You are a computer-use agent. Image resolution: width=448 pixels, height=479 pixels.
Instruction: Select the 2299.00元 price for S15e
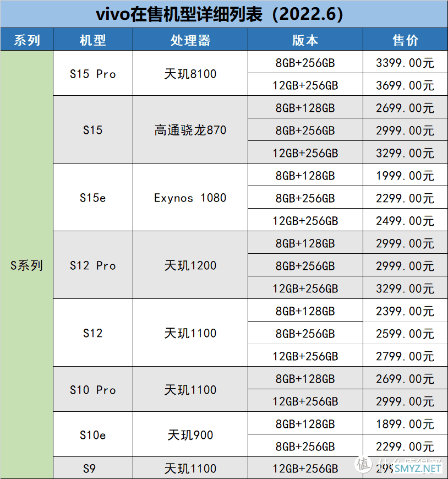click(x=405, y=198)
